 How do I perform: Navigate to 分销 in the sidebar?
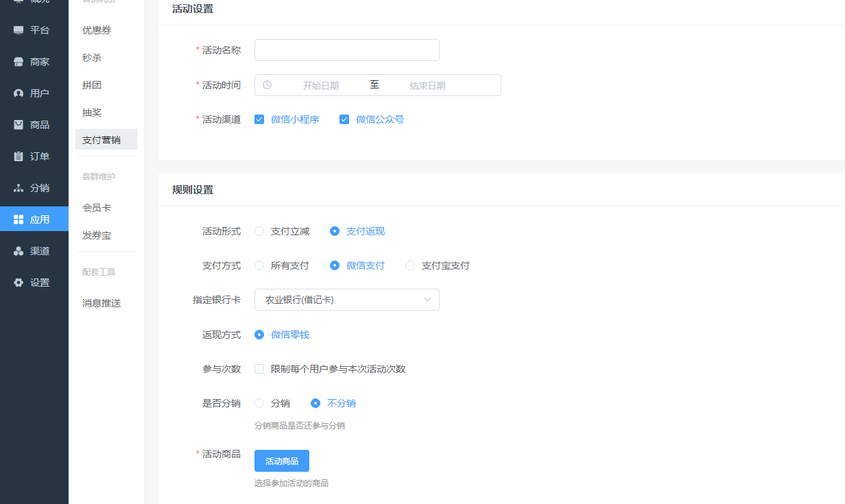(34, 188)
